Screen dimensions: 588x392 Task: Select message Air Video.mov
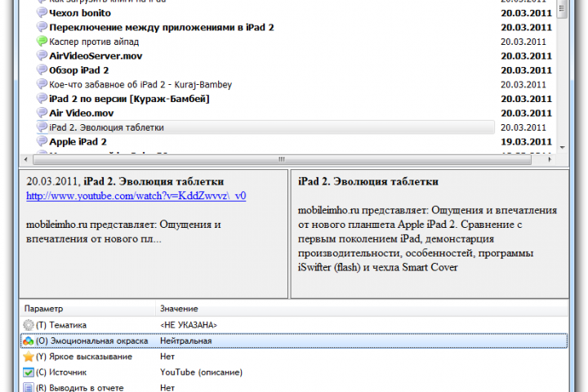click(x=82, y=113)
